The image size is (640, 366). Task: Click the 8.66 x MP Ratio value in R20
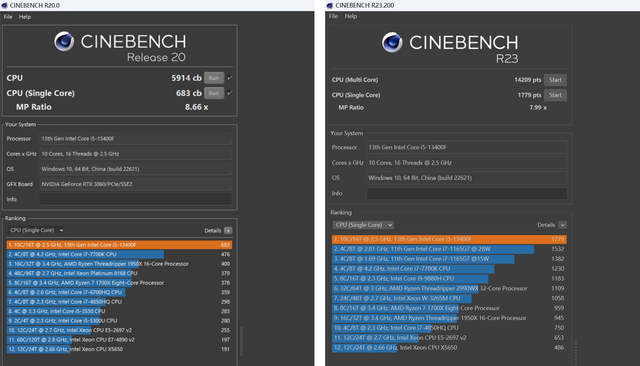tap(196, 107)
